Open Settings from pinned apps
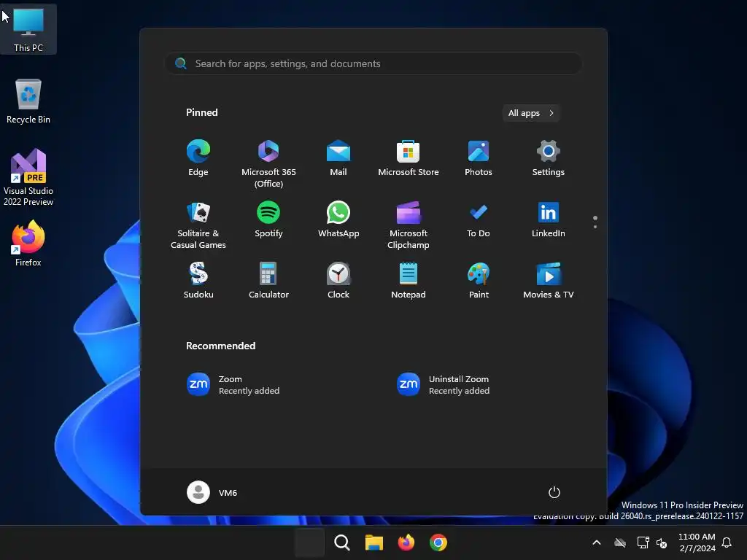The image size is (747, 560). (549, 158)
